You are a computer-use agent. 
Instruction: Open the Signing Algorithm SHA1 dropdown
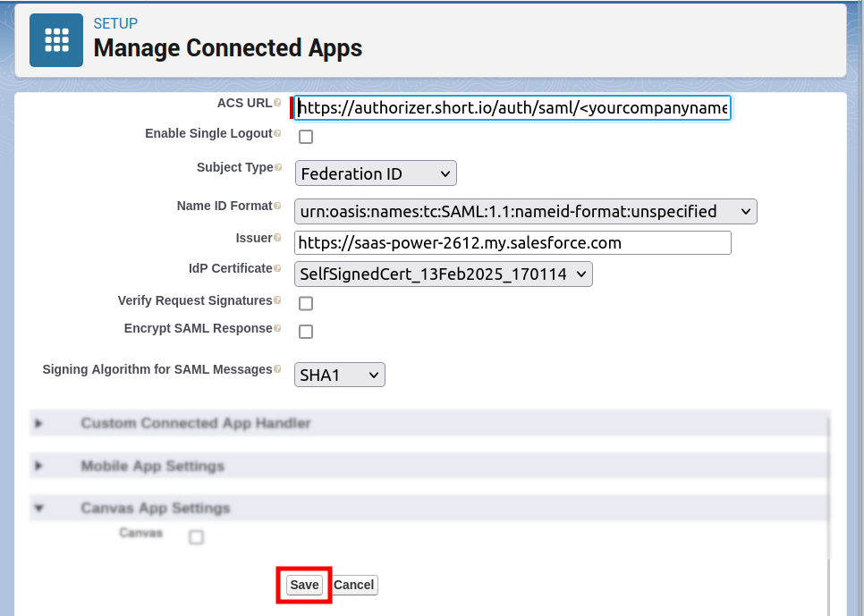click(339, 376)
